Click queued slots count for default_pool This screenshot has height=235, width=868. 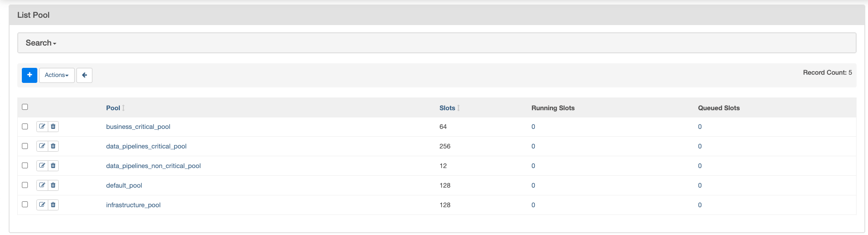pos(700,185)
